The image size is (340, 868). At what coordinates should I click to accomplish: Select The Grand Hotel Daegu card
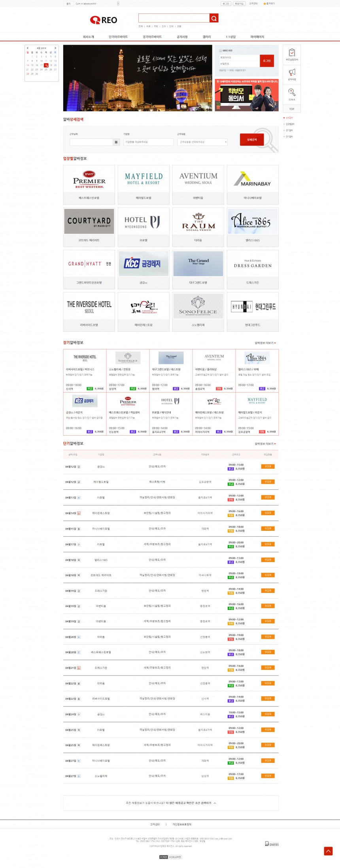click(x=198, y=269)
